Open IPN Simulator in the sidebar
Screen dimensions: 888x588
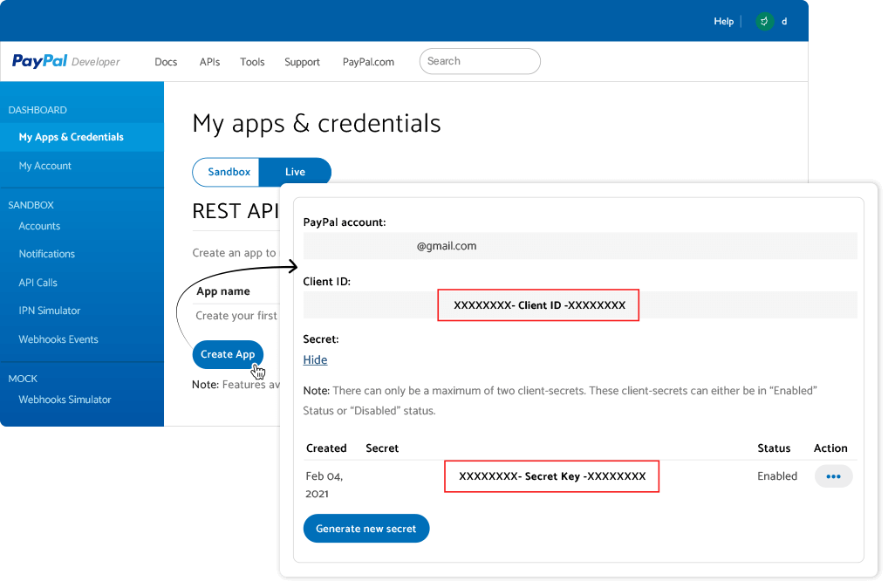click(x=49, y=311)
